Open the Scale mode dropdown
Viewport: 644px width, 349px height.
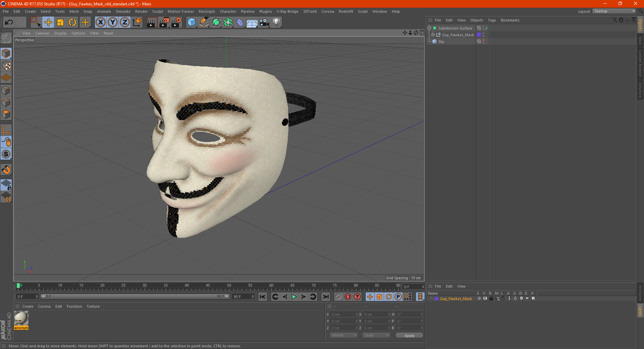tap(376, 335)
